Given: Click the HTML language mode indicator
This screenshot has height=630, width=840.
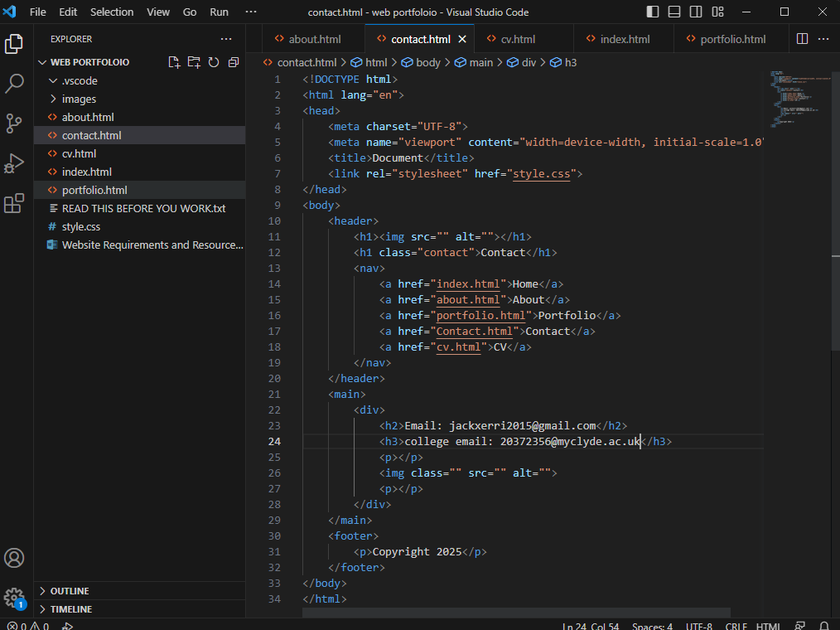Looking at the screenshot, I should click(x=767, y=626).
